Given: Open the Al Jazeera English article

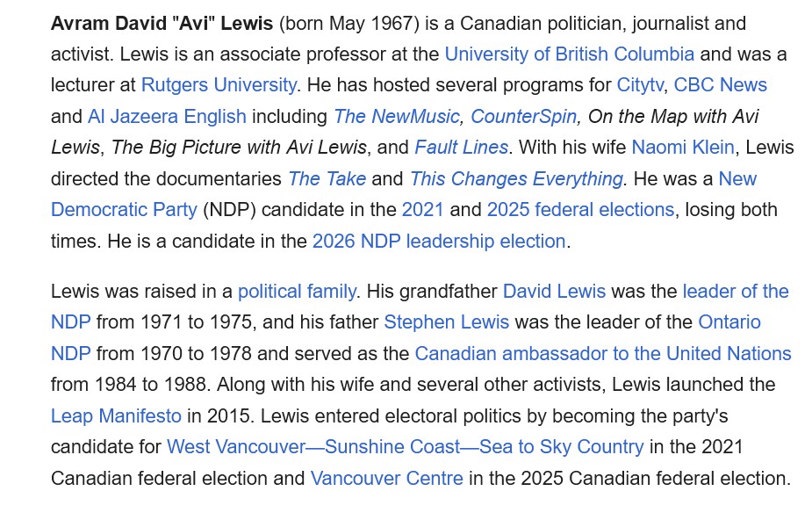Looking at the screenshot, I should pyautogui.click(x=167, y=117).
